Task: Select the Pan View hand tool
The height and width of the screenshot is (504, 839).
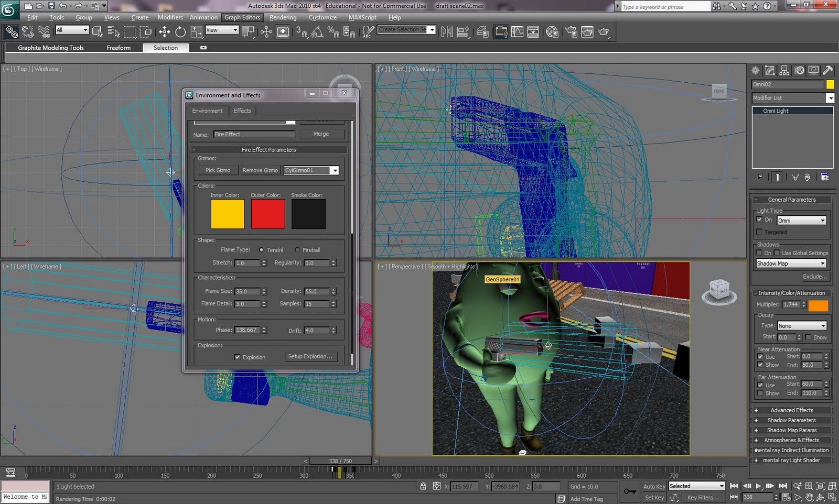Action: (x=810, y=497)
